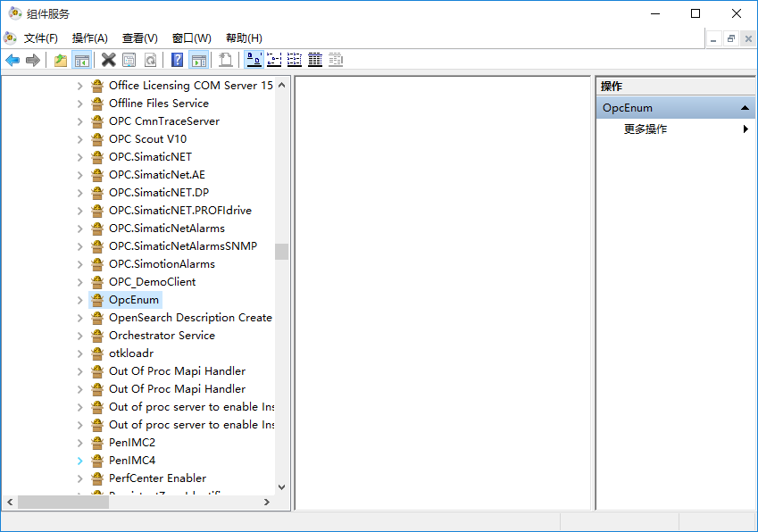Open the 帮助(H) menu
The width and height of the screenshot is (758, 532).
(244, 38)
